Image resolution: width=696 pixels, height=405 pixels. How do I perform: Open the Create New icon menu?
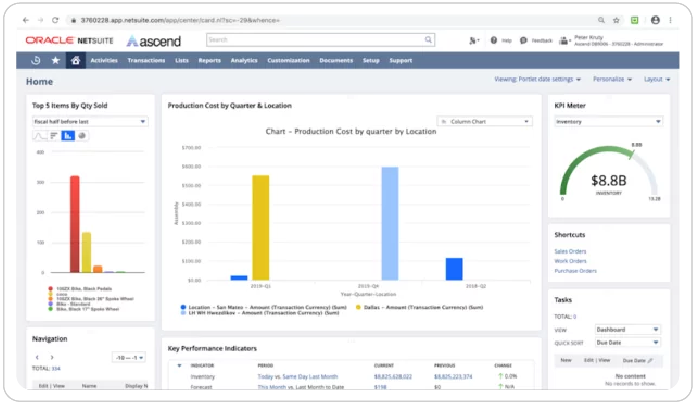(x=474, y=40)
